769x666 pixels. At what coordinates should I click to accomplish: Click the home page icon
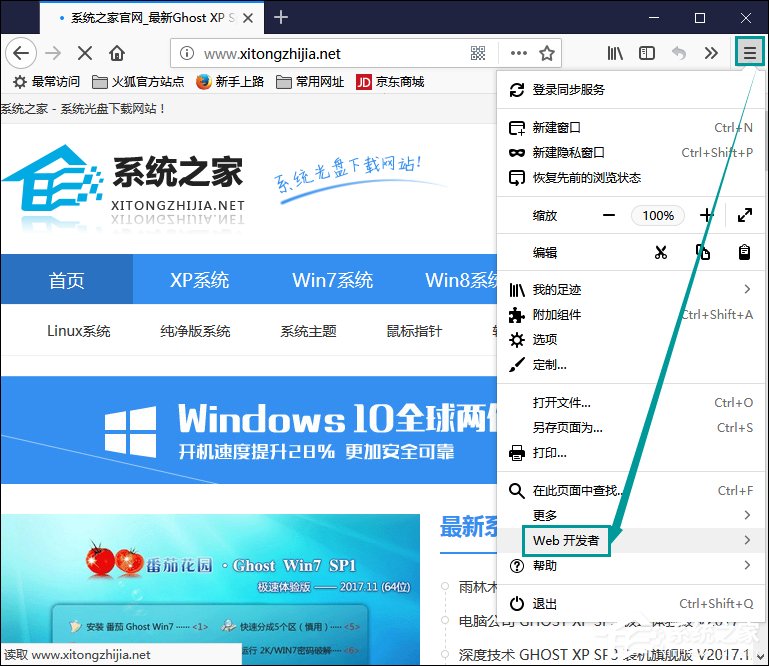click(117, 54)
